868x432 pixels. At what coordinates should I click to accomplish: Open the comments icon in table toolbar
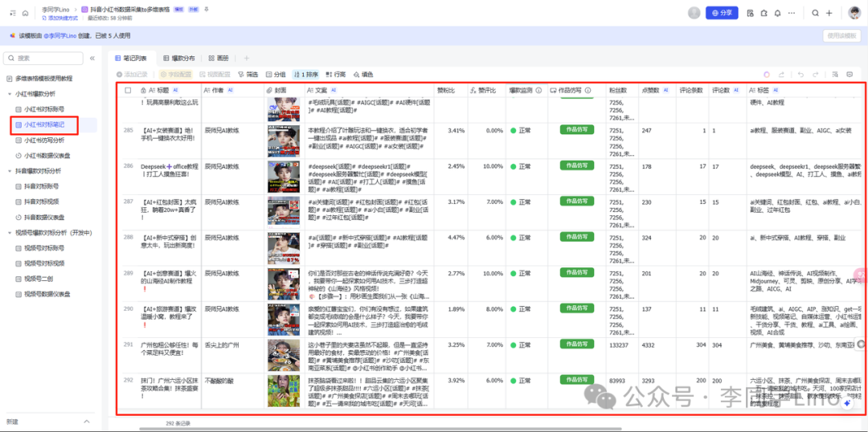click(850, 74)
